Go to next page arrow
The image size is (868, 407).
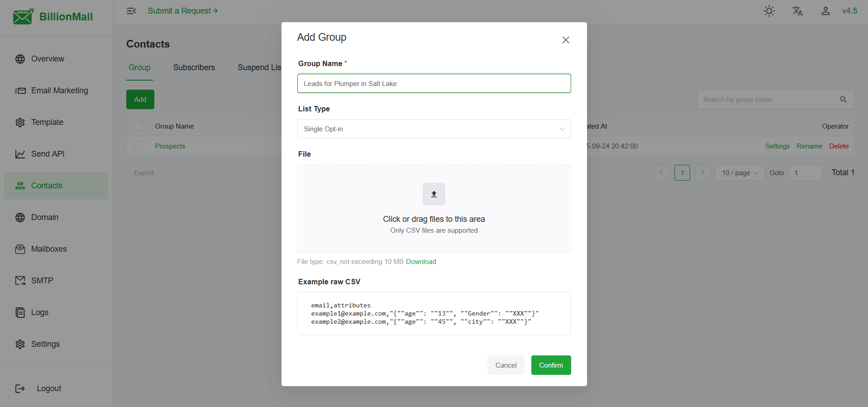tap(702, 172)
